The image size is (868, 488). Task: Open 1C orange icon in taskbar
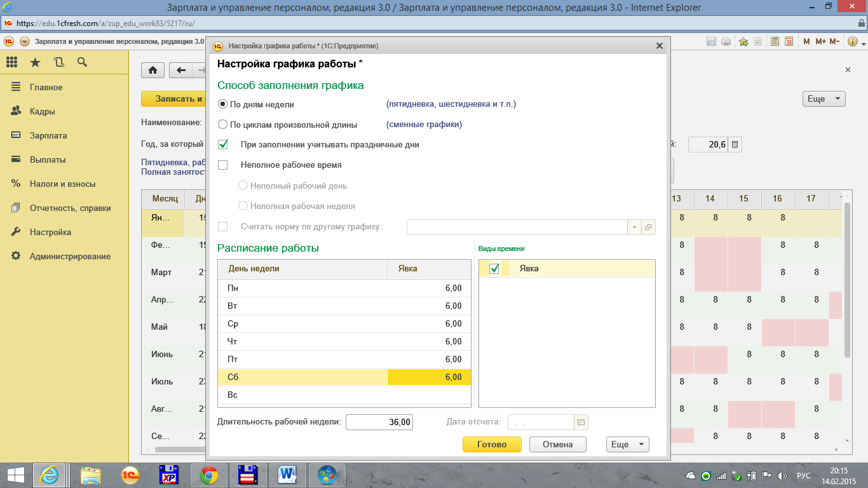coord(130,475)
